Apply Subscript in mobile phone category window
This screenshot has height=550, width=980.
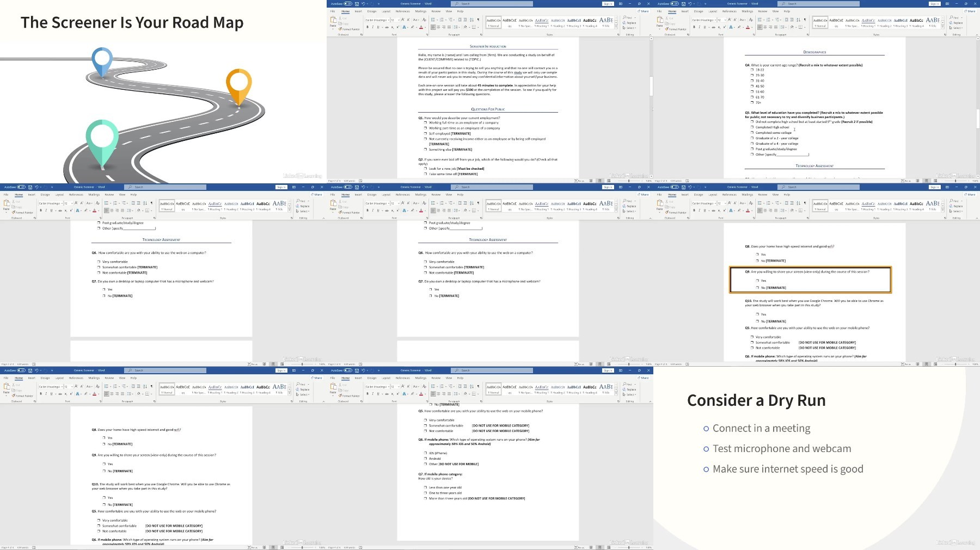393,394
